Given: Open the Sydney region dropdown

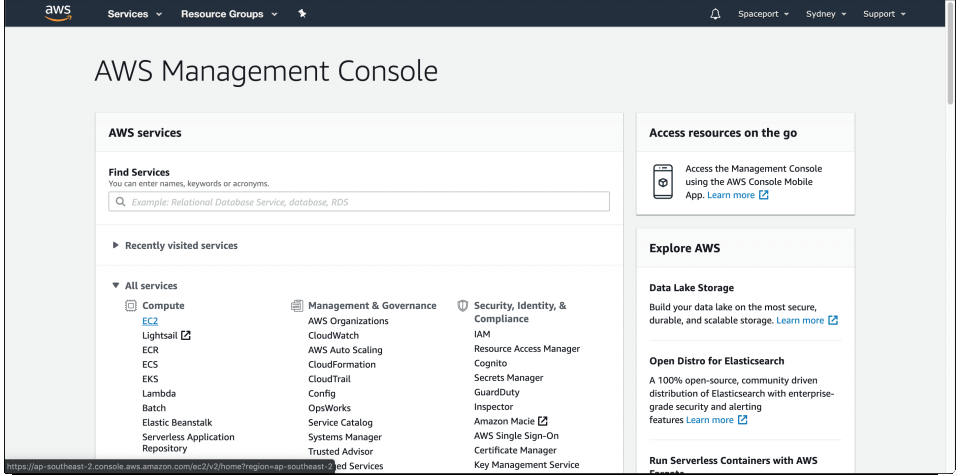Looking at the screenshot, I should [x=826, y=14].
